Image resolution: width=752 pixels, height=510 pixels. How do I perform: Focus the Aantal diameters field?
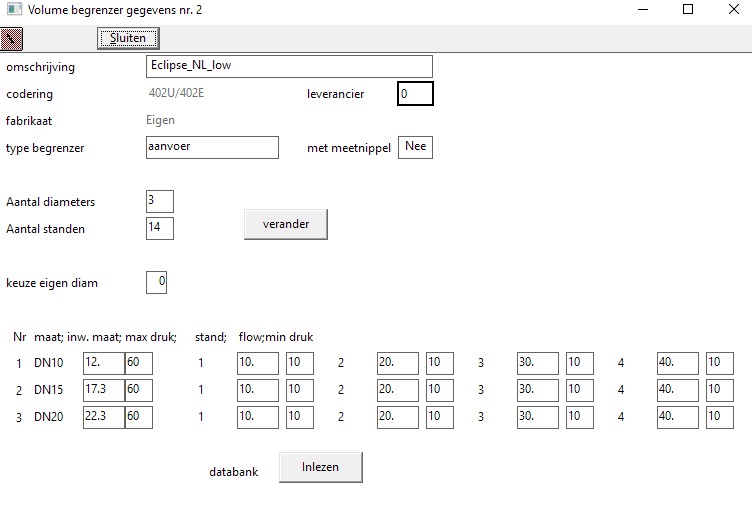159,201
